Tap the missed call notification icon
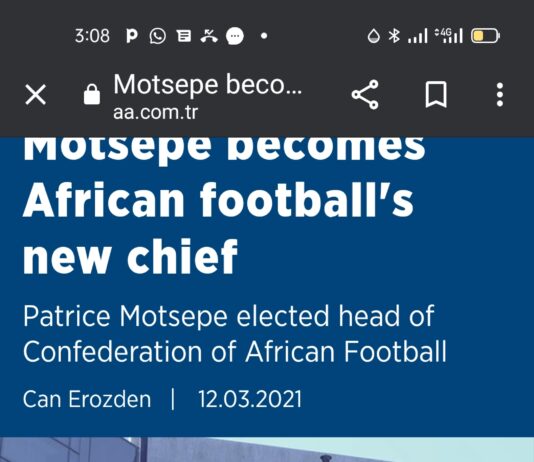This screenshot has height=462, width=534. tap(209, 36)
